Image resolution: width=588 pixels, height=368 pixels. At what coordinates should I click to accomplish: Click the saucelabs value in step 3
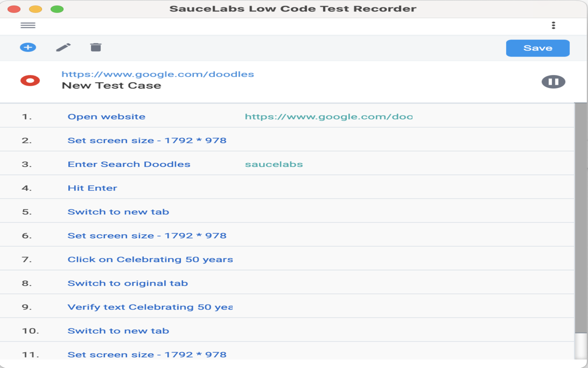(274, 164)
